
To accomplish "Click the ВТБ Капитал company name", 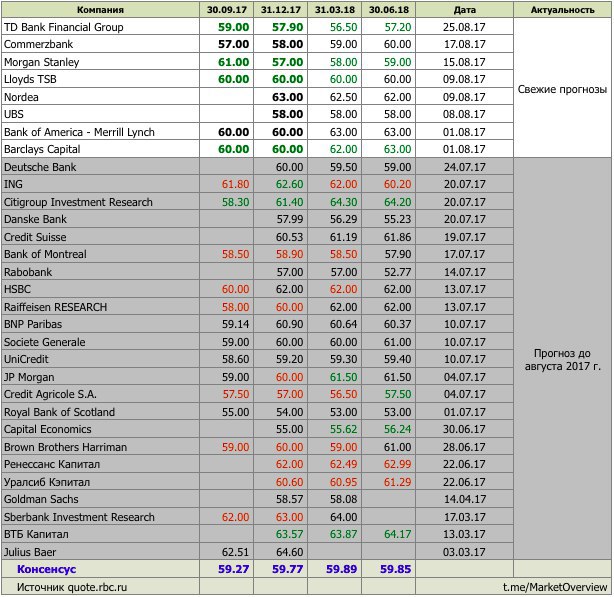I will [x=36, y=535].
